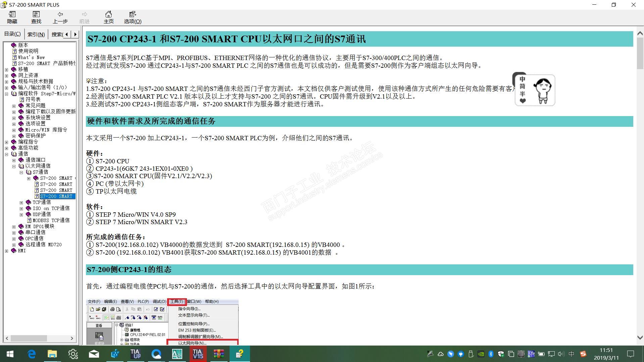
Task: Click the right tab-scroll arrow beside 搜索
Action: 75,34
